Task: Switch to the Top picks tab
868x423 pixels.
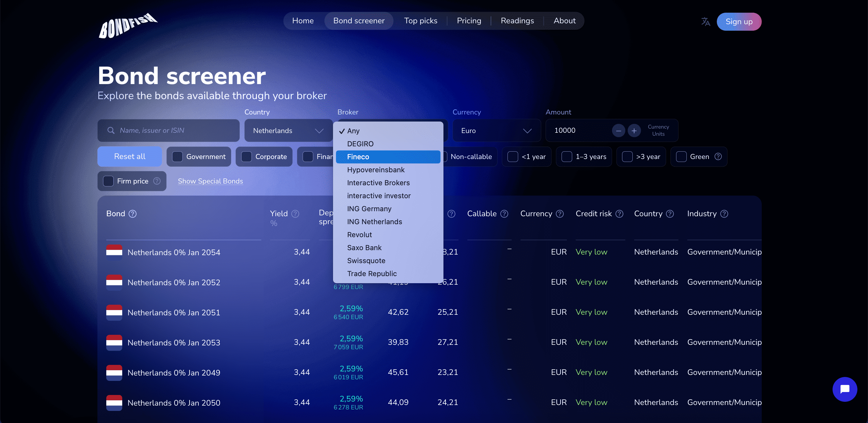Action: point(420,21)
